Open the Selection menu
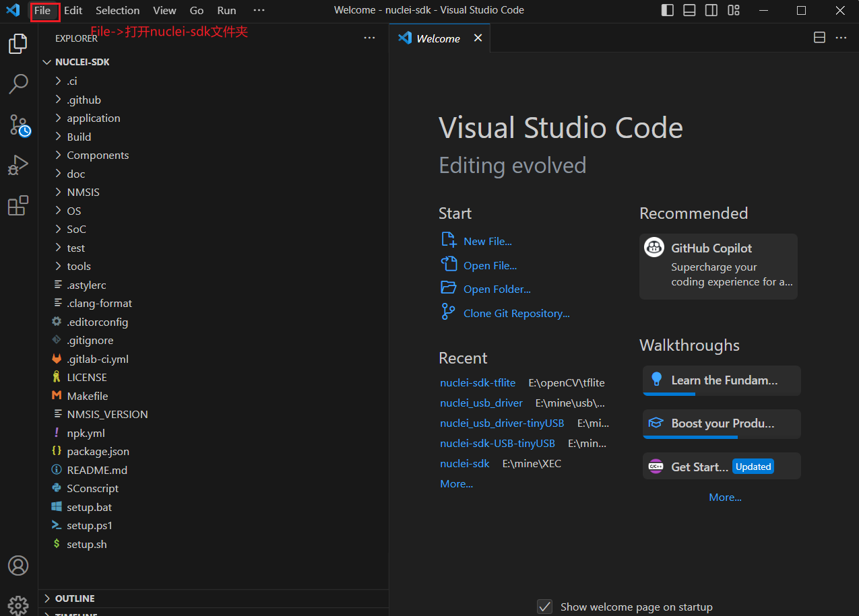The image size is (859, 616). tap(117, 11)
